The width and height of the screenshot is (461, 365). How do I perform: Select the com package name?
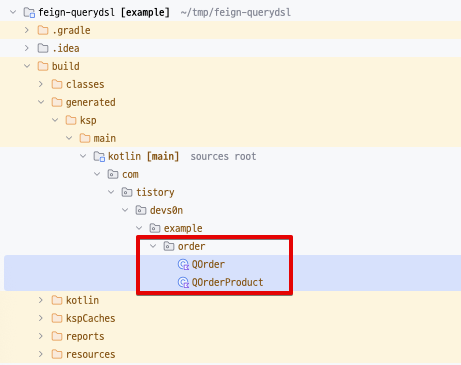(x=130, y=174)
